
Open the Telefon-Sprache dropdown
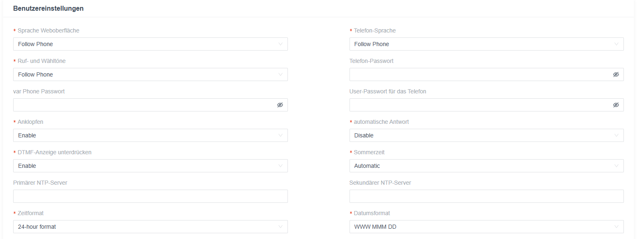pyautogui.click(x=486, y=44)
